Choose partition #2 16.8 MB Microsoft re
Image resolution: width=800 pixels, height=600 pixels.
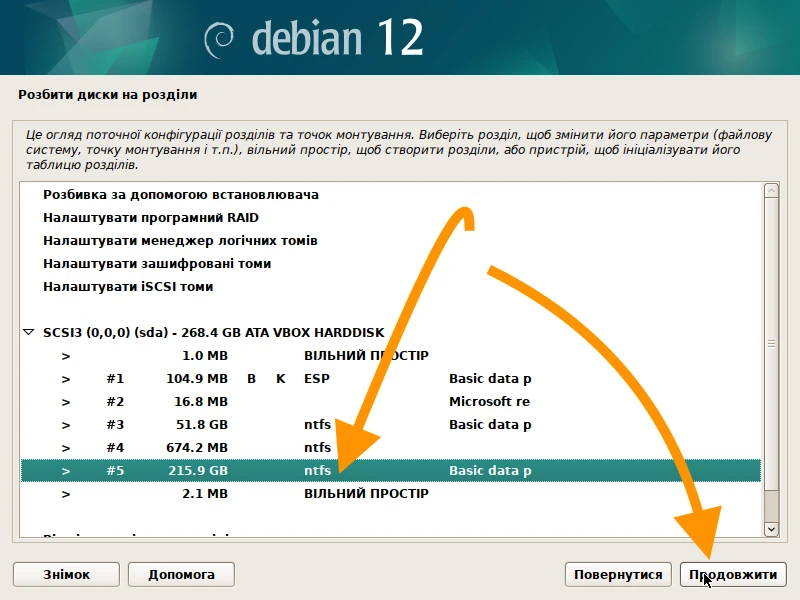pyautogui.click(x=391, y=402)
